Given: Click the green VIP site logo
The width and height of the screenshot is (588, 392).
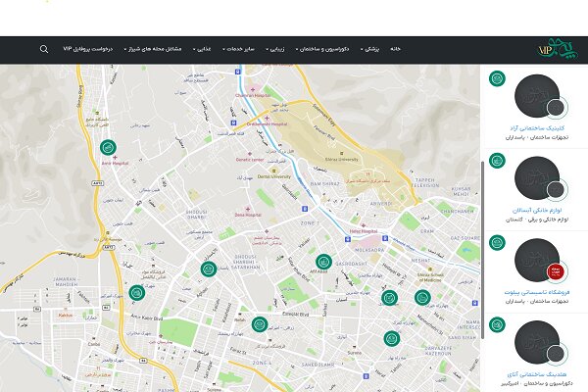Looking at the screenshot, I should coord(558,49).
